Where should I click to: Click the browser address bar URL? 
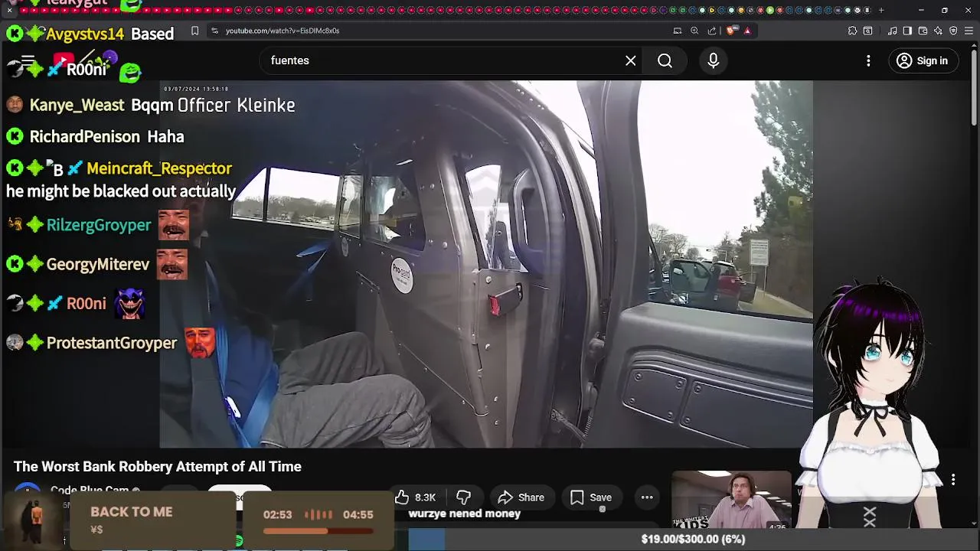coord(283,31)
